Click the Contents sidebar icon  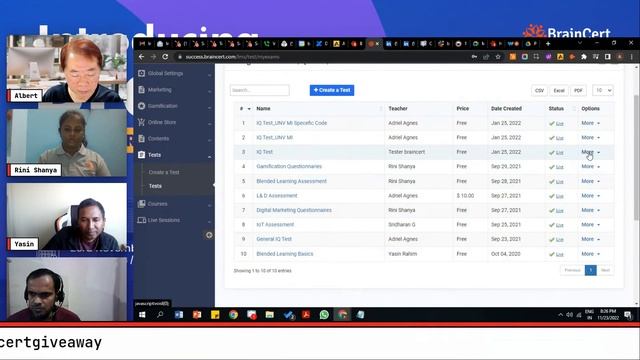[x=141, y=138]
